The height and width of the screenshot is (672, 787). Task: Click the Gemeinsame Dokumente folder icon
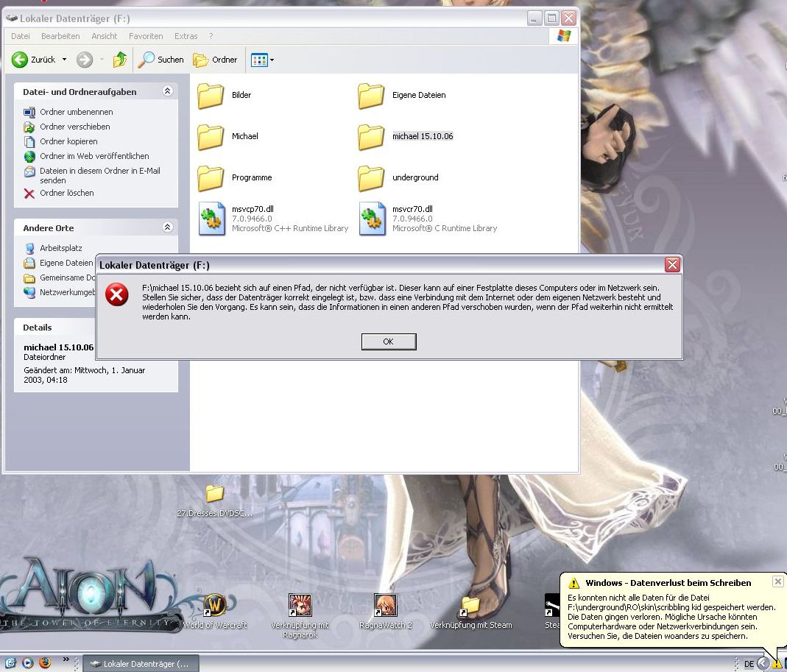pos(29,278)
